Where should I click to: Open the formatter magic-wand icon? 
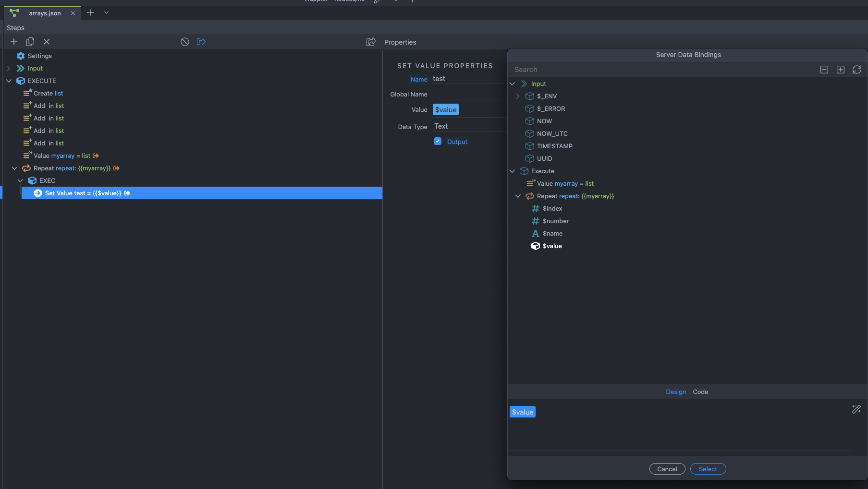(x=856, y=409)
